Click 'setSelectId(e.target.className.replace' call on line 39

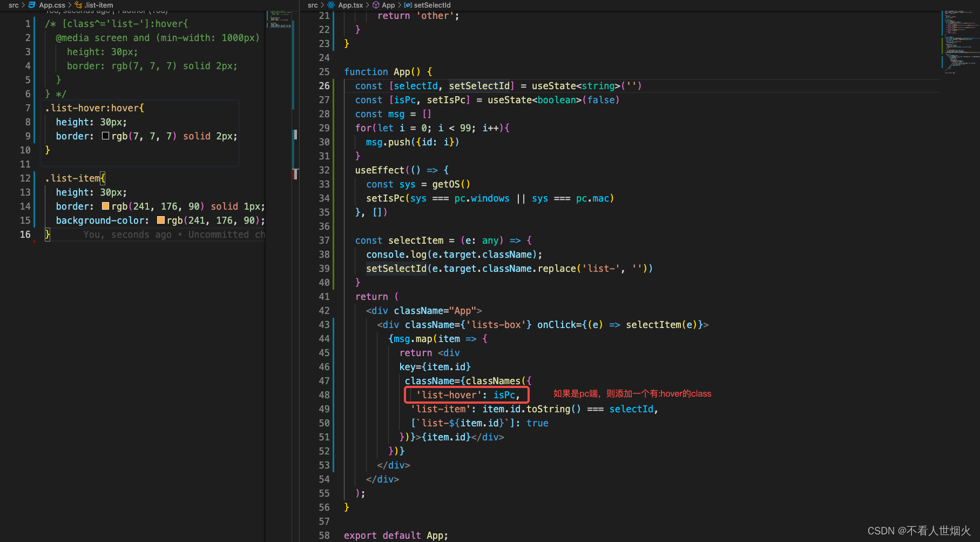point(471,269)
